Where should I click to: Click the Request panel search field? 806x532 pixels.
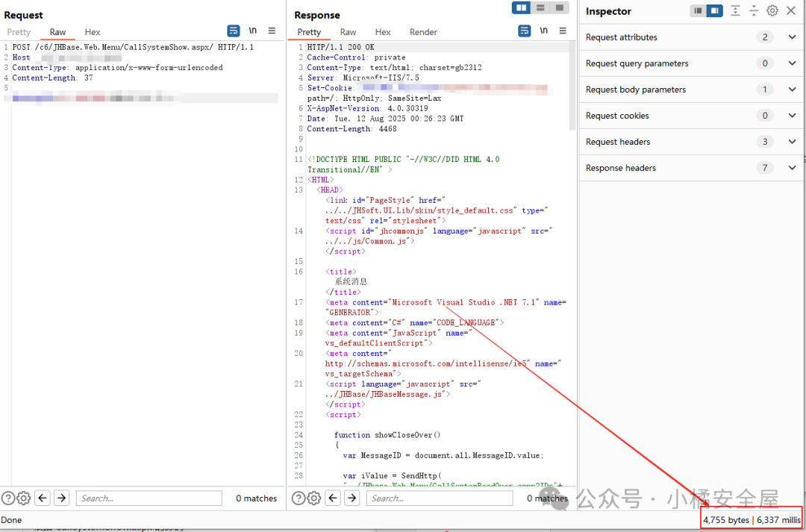[x=149, y=498]
